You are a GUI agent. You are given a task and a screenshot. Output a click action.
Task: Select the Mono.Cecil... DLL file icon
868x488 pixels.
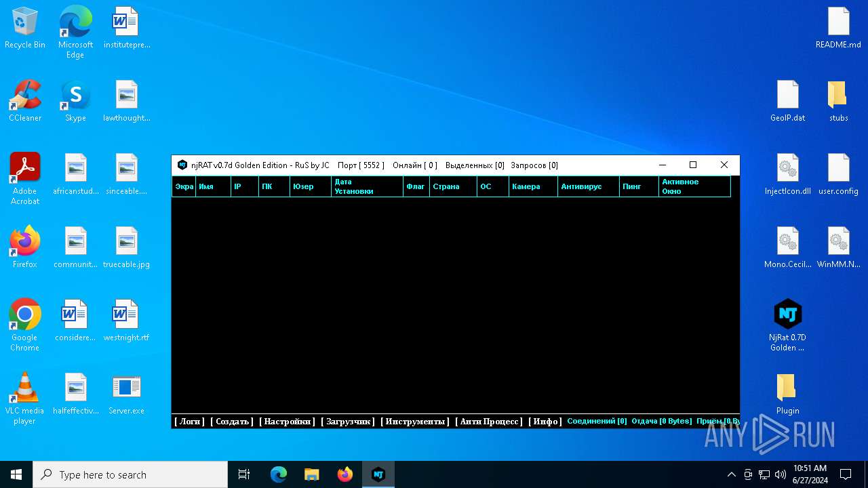pyautogui.click(x=788, y=248)
